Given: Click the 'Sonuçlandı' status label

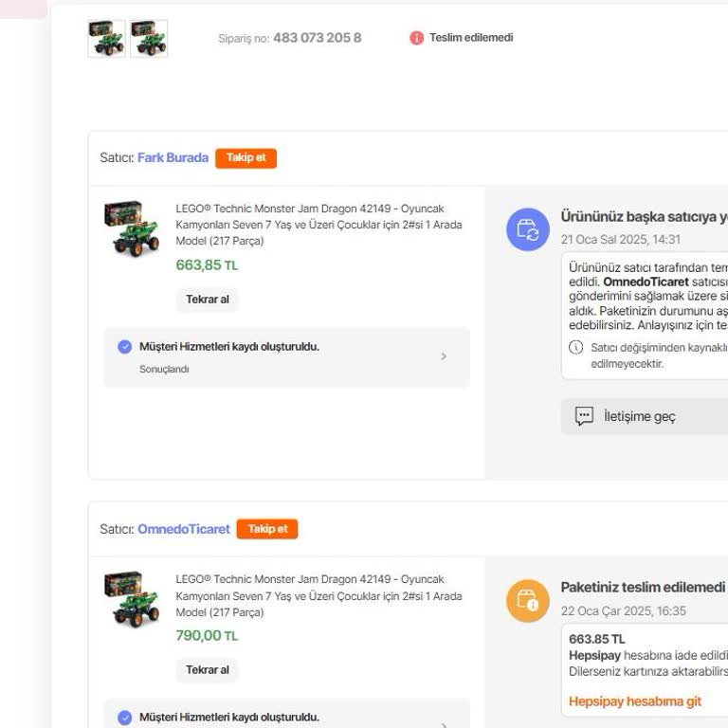Looking at the screenshot, I should coord(164,369).
